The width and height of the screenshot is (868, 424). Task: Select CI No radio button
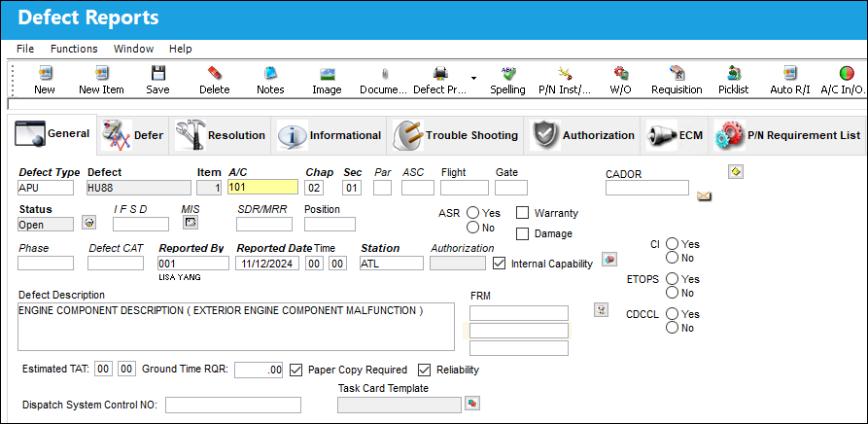coord(672,258)
